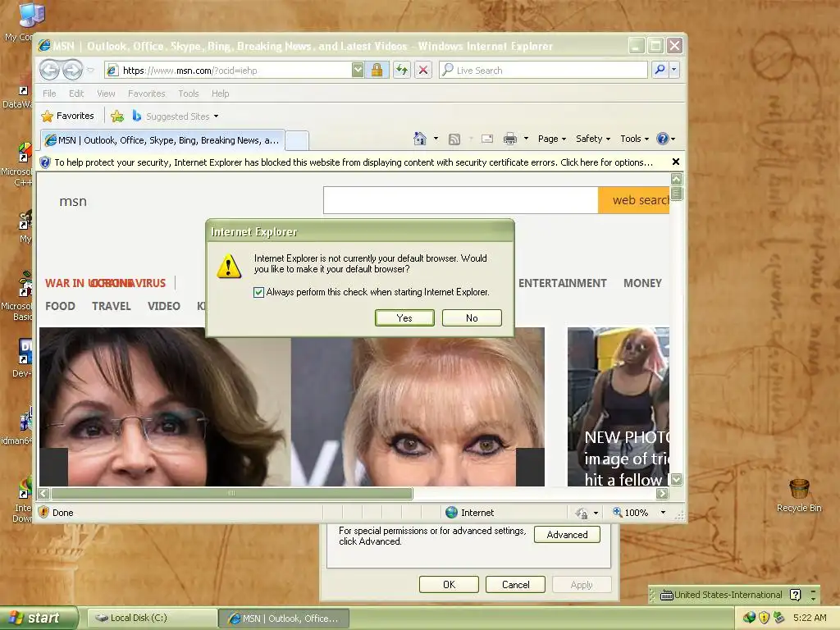Click the IE Back navigation arrow
This screenshot has height=630, width=840.
click(x=50, y=70)
